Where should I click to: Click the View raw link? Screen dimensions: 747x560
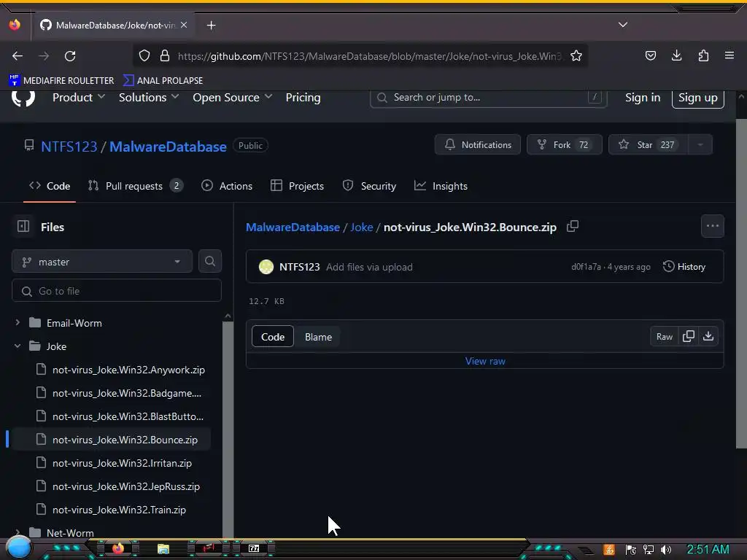485,361
